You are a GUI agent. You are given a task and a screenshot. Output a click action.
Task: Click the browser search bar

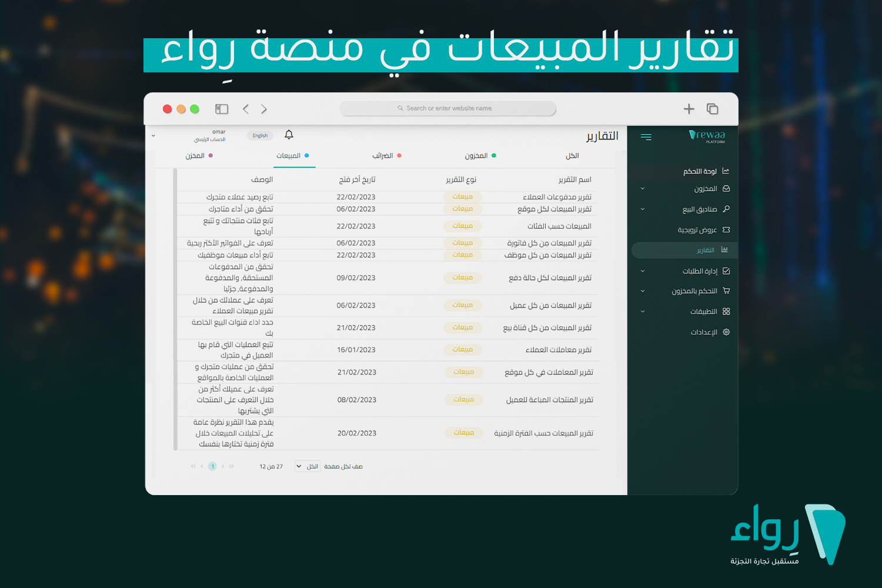447,108
